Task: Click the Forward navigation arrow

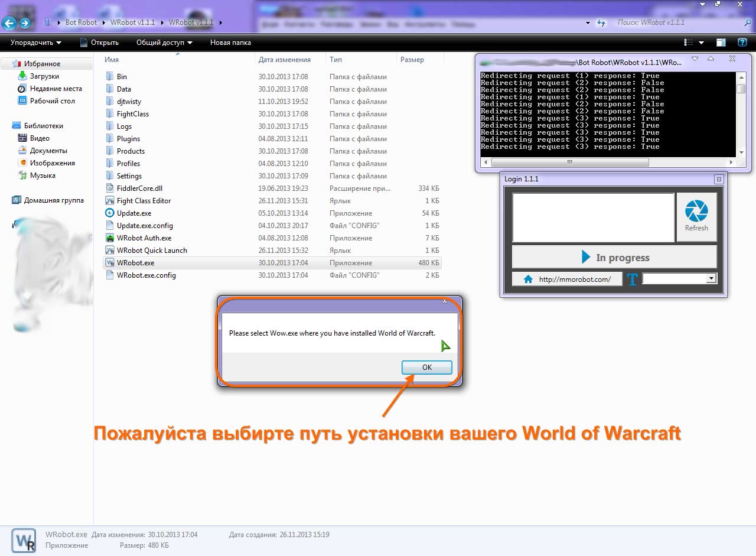Action: 25,23
